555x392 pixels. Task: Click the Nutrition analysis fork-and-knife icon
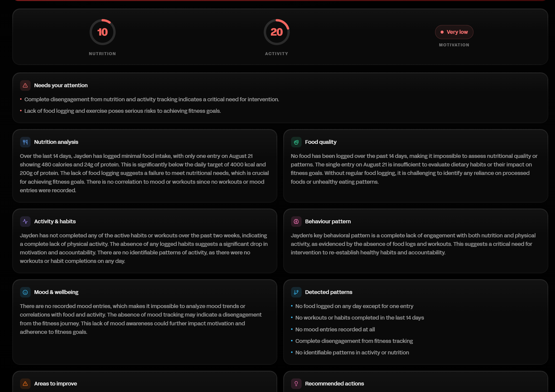click(x=25, y=142)
